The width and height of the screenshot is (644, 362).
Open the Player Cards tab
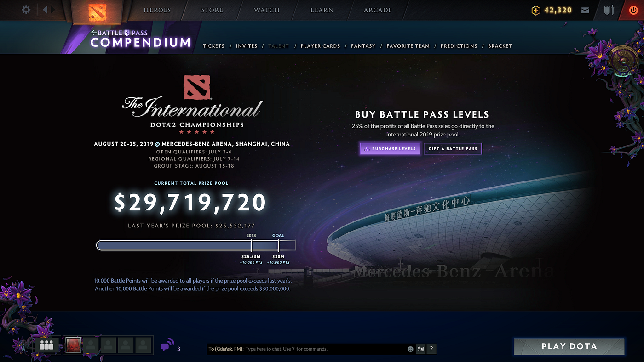pyautogui.click(x=320, y=46)
